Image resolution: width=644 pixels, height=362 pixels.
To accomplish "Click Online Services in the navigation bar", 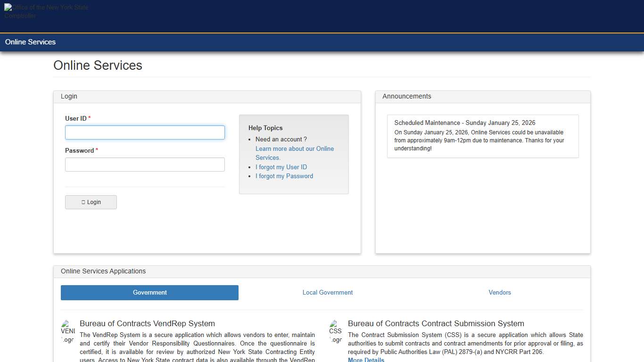I will click(30, 42).
